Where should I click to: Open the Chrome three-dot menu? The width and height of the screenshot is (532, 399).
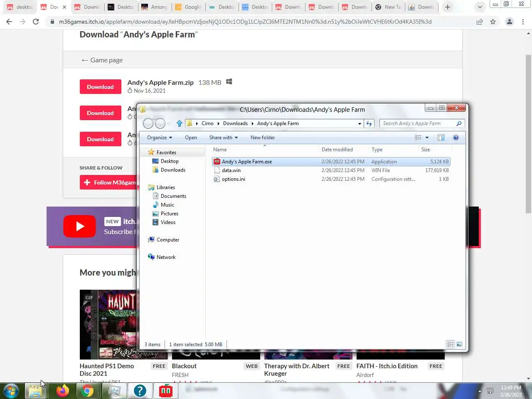[523, 22]
